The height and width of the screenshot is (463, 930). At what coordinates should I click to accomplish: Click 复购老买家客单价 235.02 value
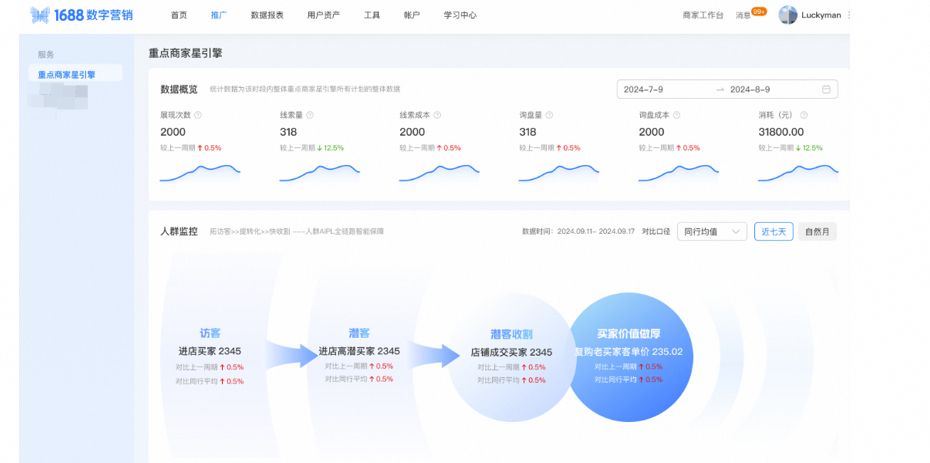[x=629, y=352]
